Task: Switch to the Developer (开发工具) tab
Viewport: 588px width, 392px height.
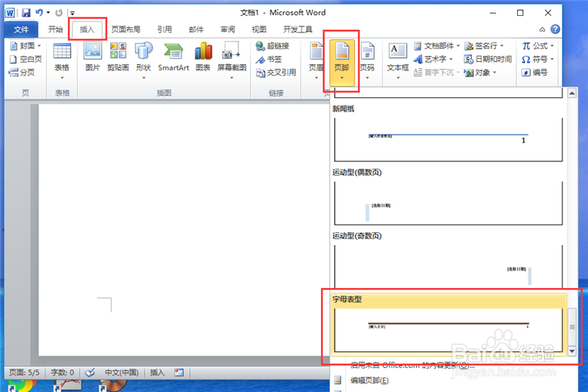Action: (298, 29)
